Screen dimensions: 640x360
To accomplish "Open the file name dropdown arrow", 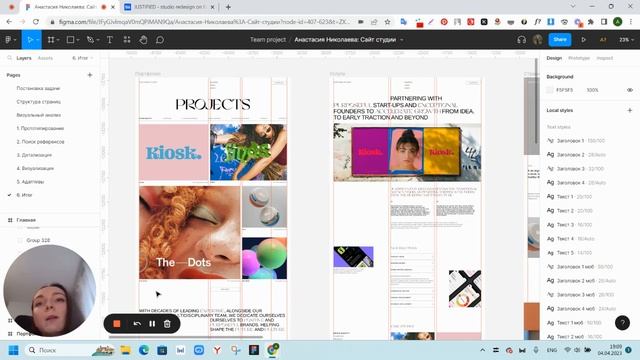I will [x=402, y=40].
